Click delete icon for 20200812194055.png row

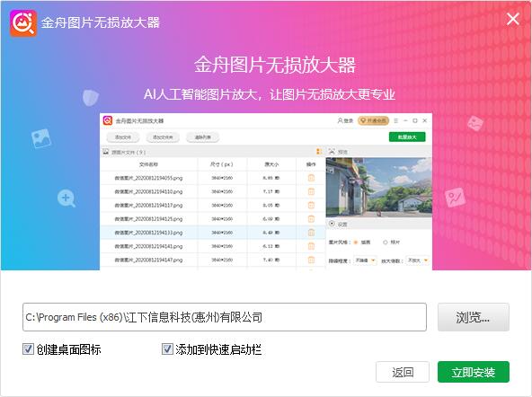[311, 178]
